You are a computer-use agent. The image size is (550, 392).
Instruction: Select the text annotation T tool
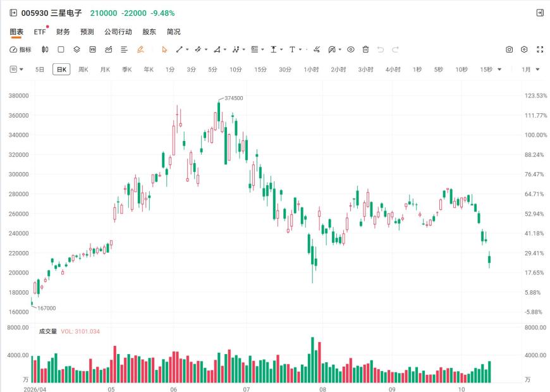point(292,49)
